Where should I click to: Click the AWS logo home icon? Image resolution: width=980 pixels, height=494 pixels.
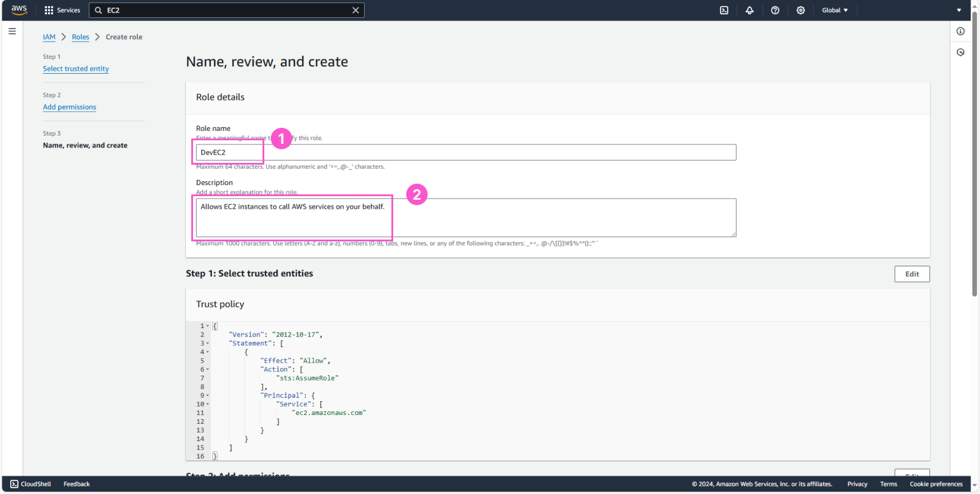19,10
